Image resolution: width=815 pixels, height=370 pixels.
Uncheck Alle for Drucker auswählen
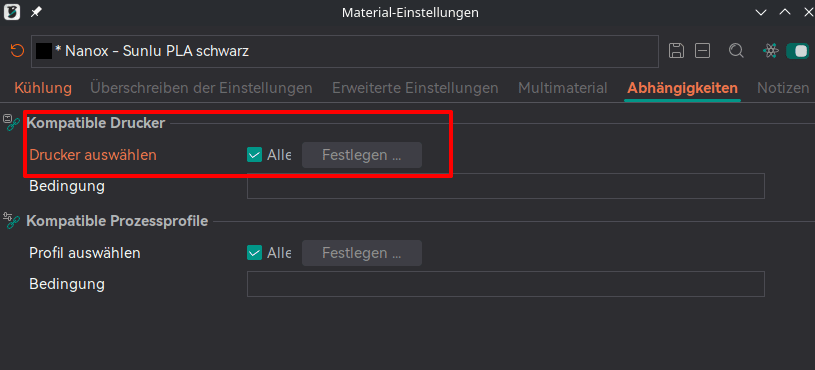[255, 155]
